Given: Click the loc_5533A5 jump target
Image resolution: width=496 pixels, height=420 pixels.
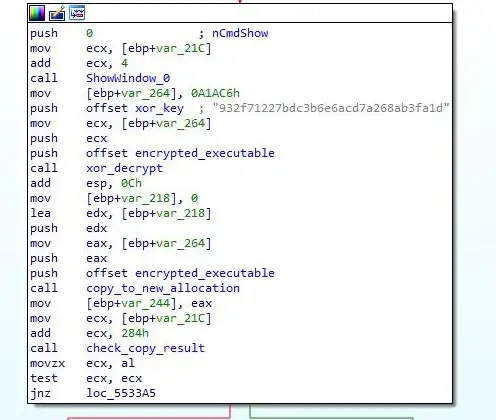Looking at the screenshot, I should click(121, 393).
